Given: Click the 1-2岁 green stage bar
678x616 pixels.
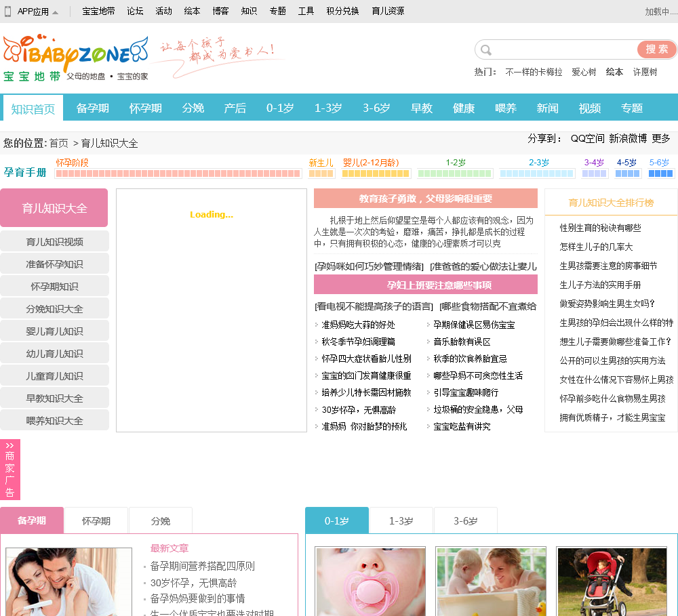Looking at the screenshot, I should click(x=455, y=173).
